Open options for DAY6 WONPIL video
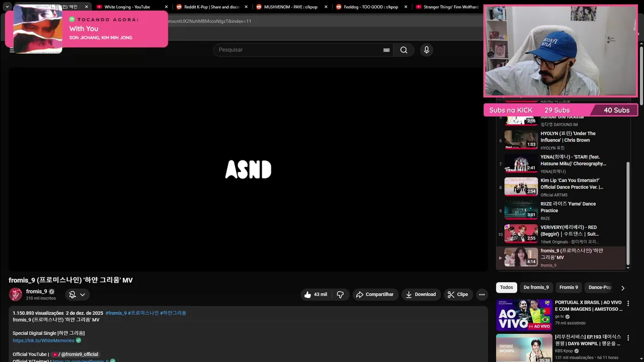Image resolution: width=644 pixels, height=362 pixels. (x=628, y=338)
